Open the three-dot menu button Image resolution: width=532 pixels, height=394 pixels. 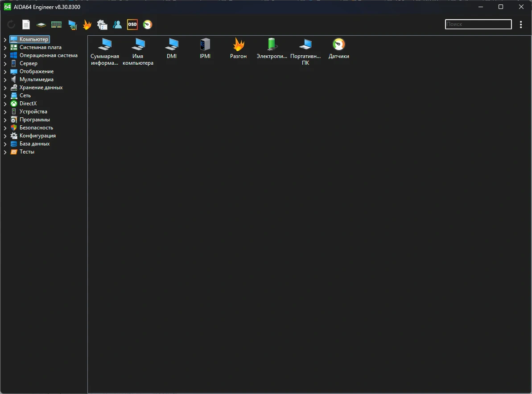[521, 25]
